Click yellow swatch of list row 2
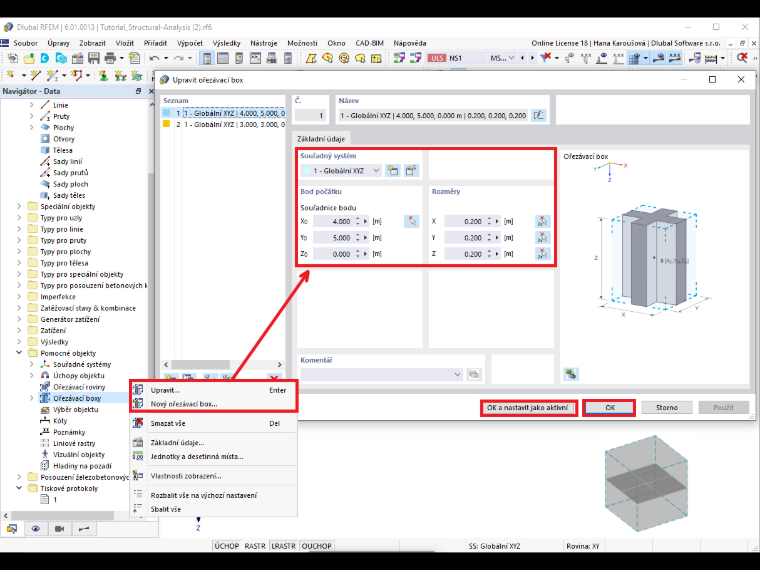 click(166, 124)
